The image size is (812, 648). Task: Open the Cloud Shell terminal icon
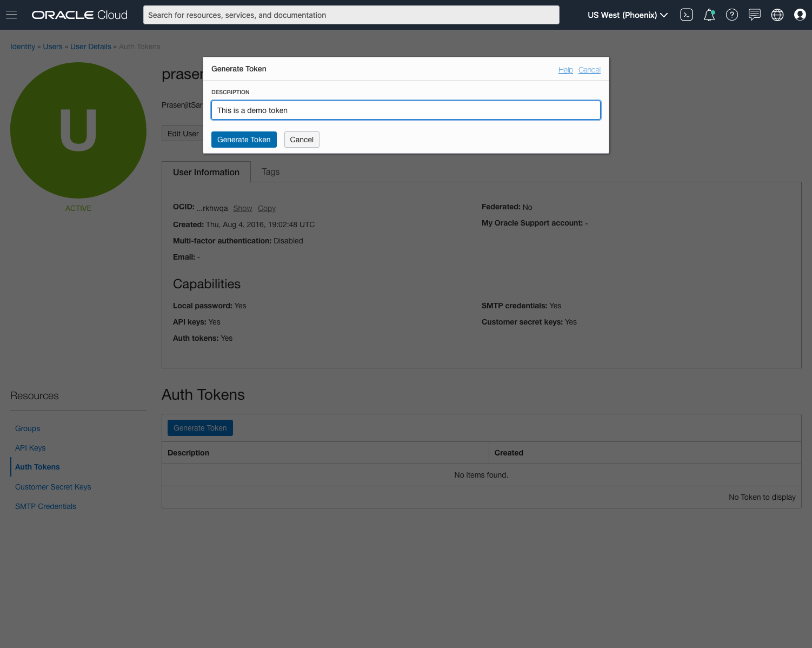pyautogui.click(x=687, y=15)
